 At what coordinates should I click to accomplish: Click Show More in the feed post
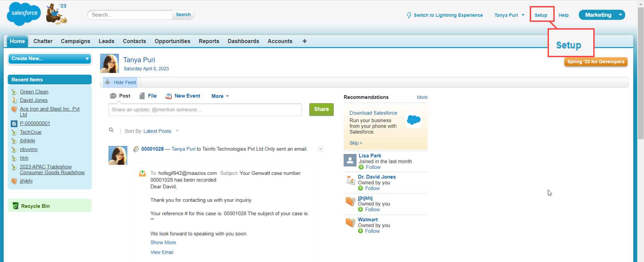pyautogui.click(x=163, y=242)
